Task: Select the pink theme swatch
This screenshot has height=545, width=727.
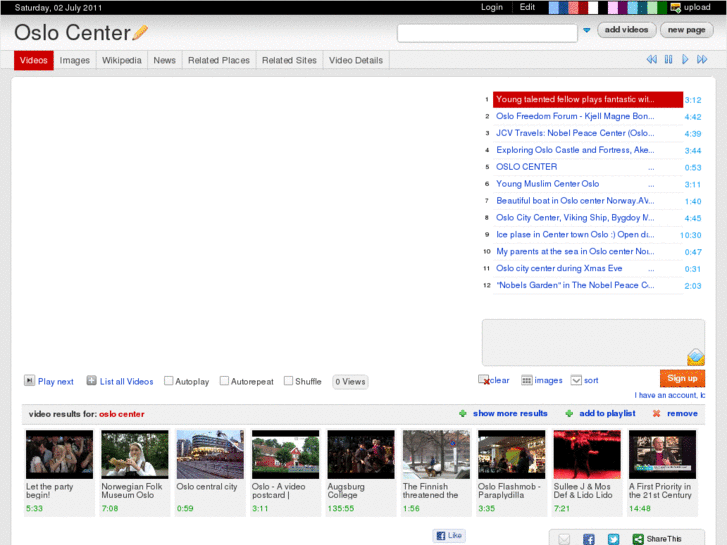Action: coord(613,7)
